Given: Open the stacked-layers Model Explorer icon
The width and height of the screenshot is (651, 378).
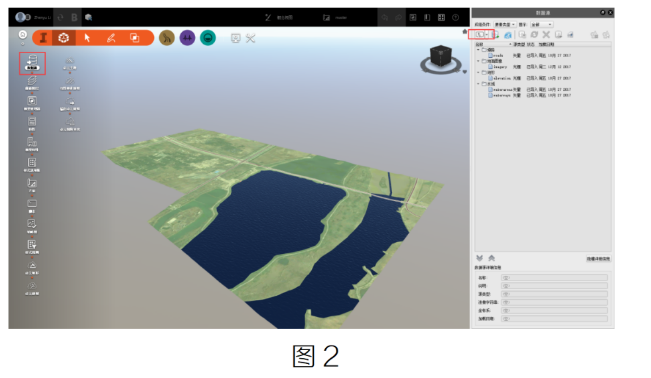Looking at the screenshot, I should [x=32, y=81].
